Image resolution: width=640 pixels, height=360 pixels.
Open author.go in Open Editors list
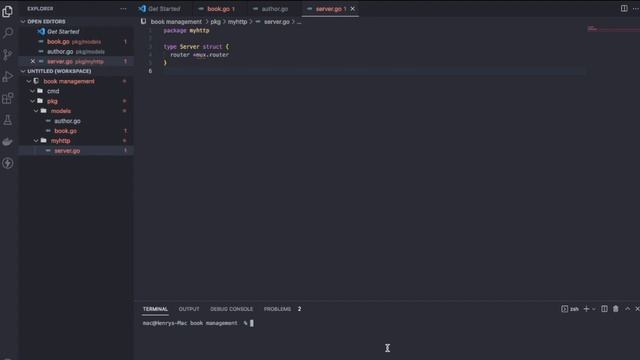76,51
